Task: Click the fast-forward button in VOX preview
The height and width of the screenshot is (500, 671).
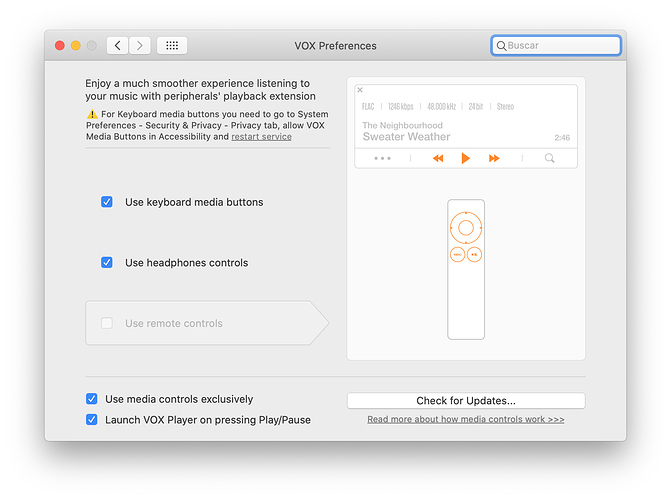Action: (494, 158)
